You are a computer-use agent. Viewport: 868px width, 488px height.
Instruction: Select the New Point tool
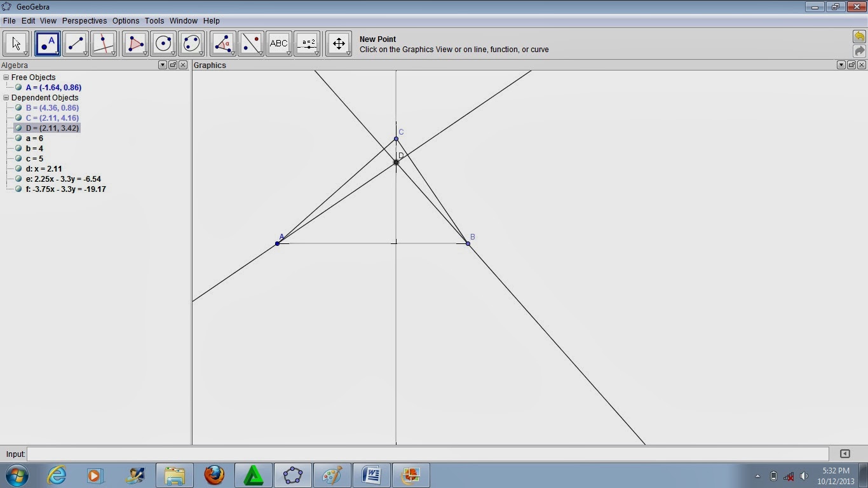point(48,44)
